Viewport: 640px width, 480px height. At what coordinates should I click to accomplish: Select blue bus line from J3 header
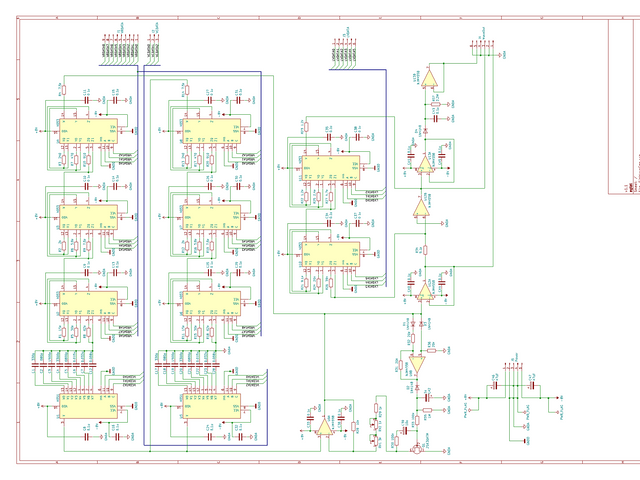386,178
